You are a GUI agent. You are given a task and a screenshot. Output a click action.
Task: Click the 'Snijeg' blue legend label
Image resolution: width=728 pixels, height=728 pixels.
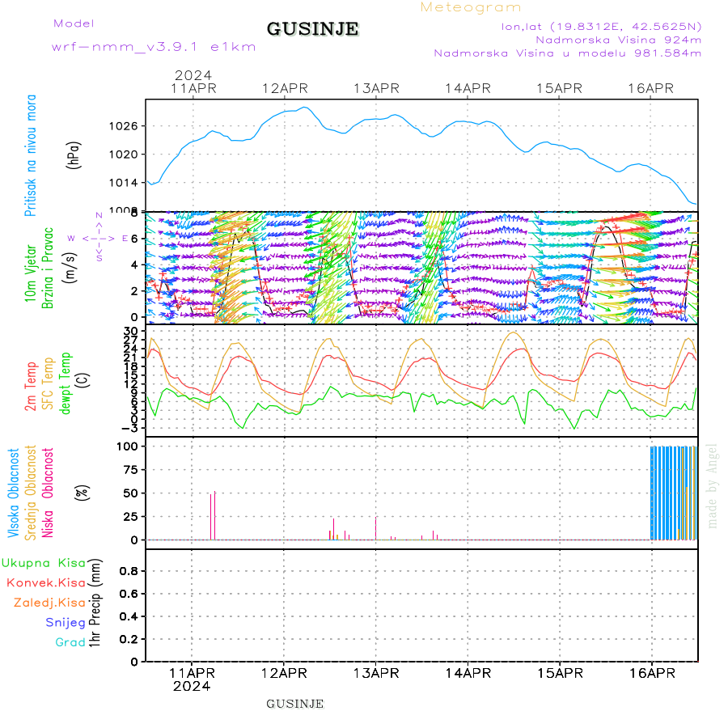tap(66, 623)
